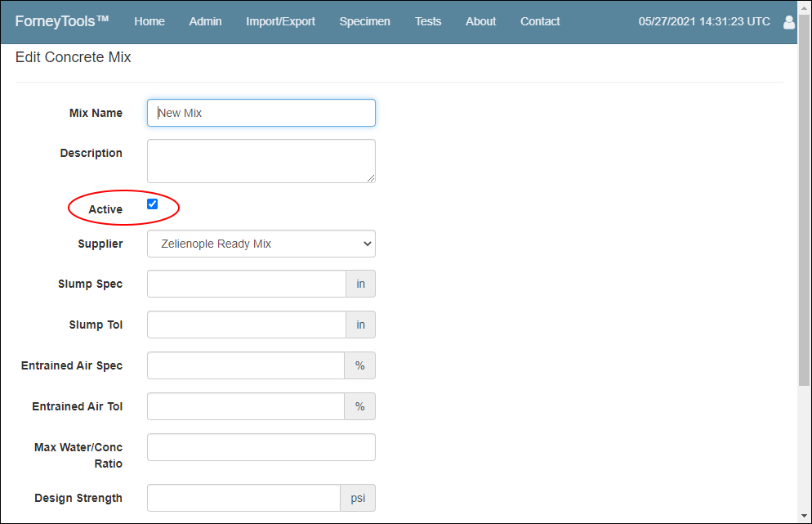Click the scrollbar down arrow
The height and width of the screenshot is (524, 812).
point(804,516)
